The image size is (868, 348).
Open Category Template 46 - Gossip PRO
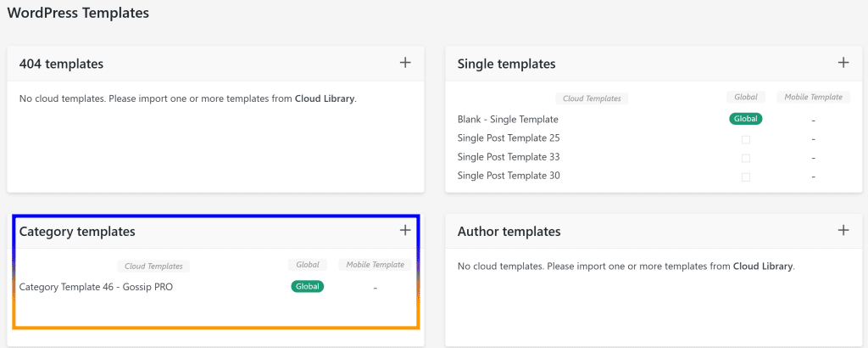[x=96, y=287]
